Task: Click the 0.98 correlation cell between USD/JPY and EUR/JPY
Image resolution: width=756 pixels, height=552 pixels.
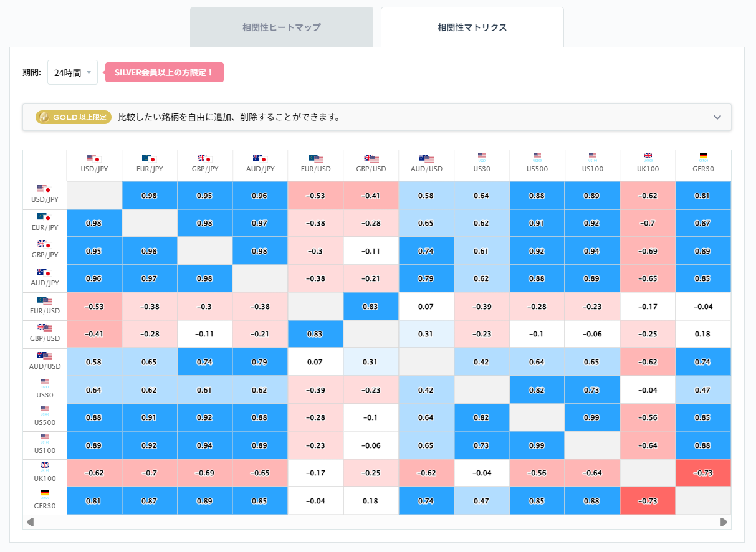Action: pos(150,195)
